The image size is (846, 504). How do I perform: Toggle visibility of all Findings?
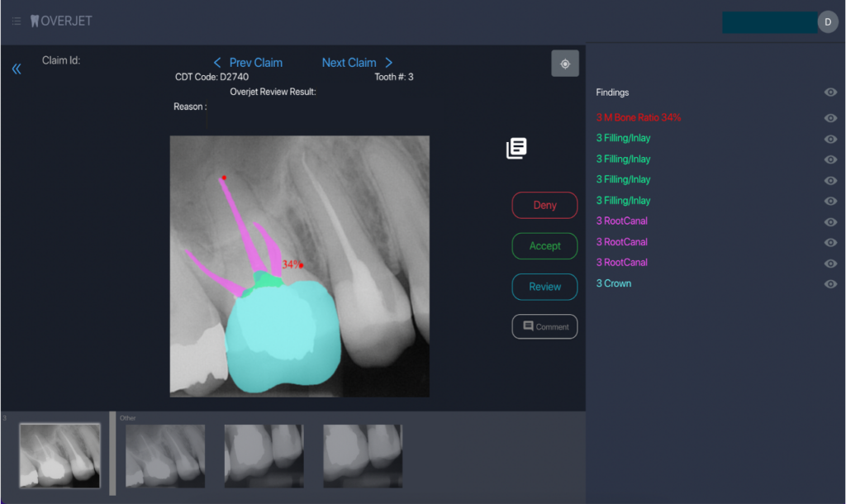click(830, 93)
